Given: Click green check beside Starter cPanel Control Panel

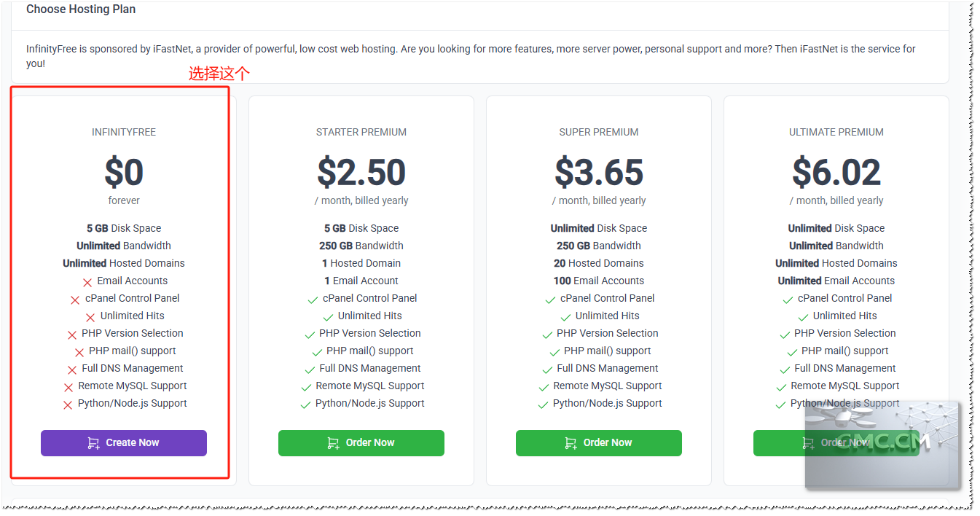Looking at the screenshot, I should coord(313,300).
